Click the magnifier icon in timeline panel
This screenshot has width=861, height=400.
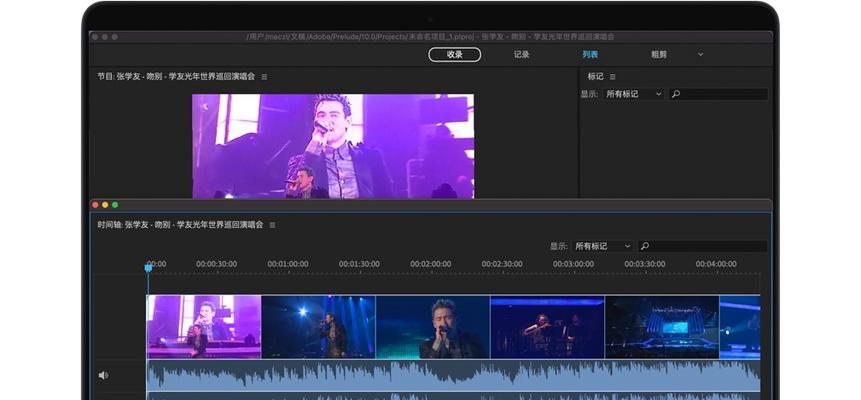click(x=645, y=246)
